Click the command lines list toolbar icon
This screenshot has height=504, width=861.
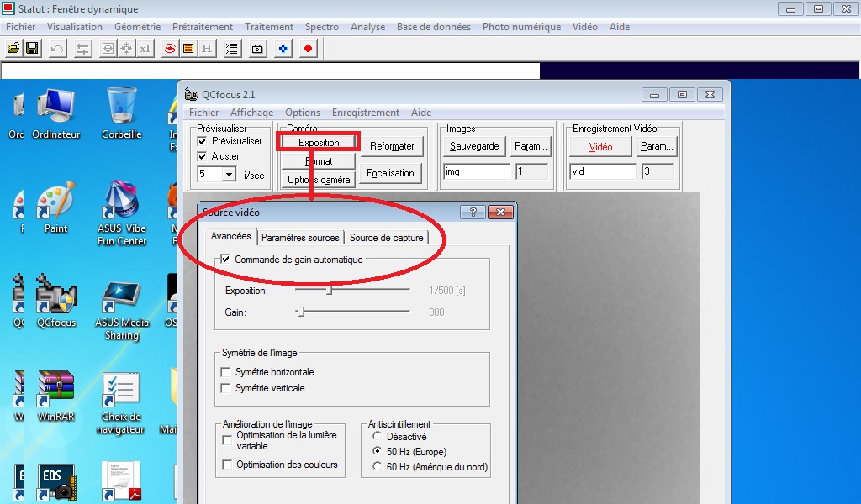point(232,49)
